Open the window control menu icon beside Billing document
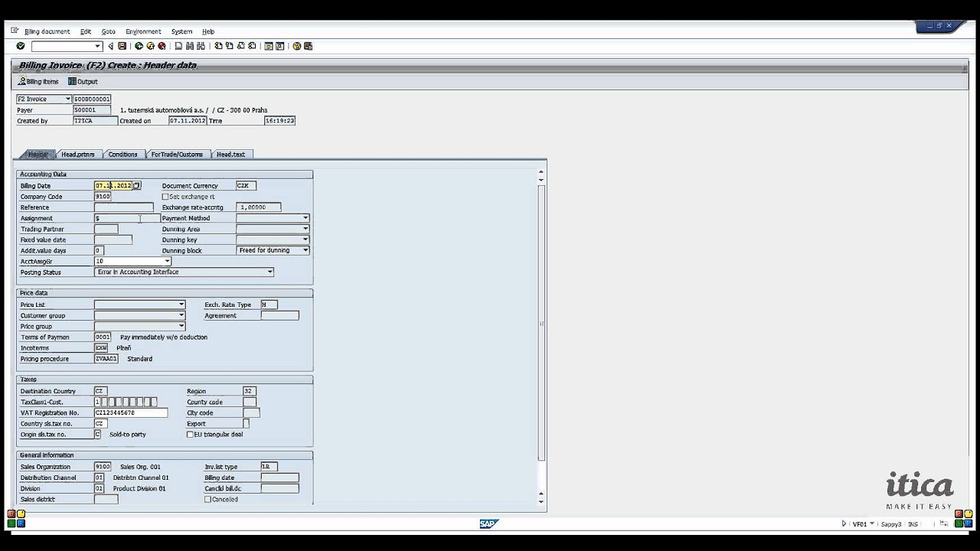Screen dimensions: 980x551 coord(15,31)
